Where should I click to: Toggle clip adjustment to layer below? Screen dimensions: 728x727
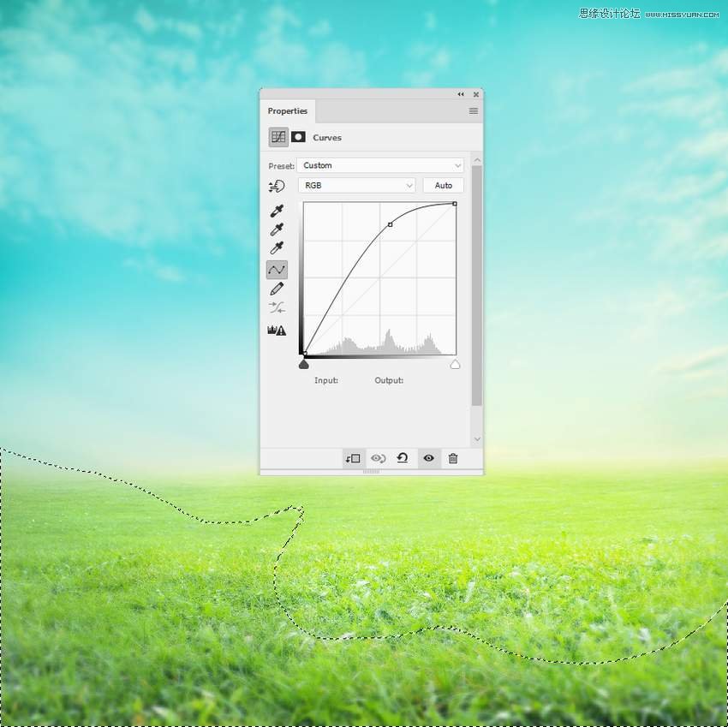pos(353,458)
